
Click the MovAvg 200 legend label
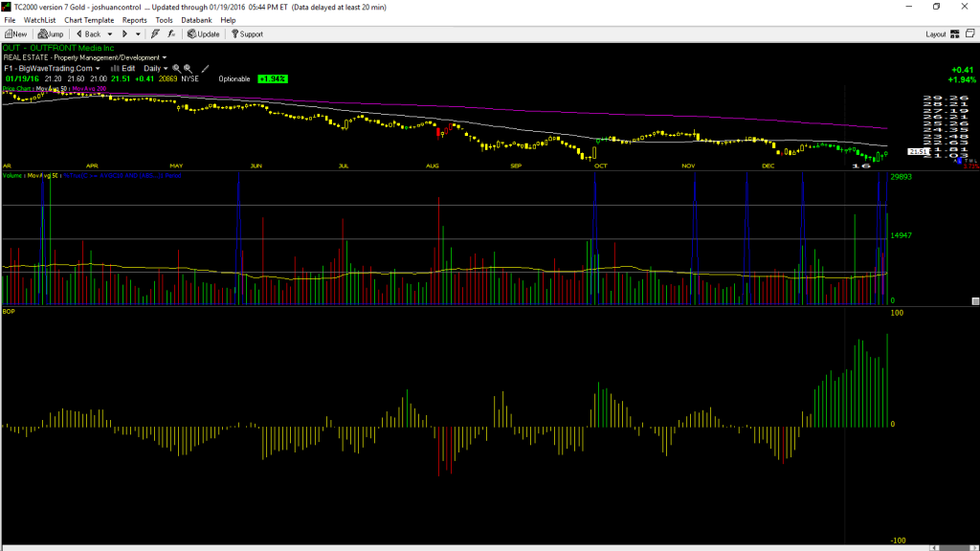tap(89, 89)
